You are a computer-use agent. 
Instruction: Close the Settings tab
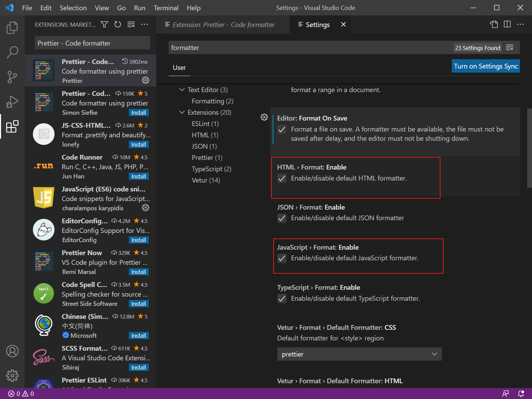343,24
